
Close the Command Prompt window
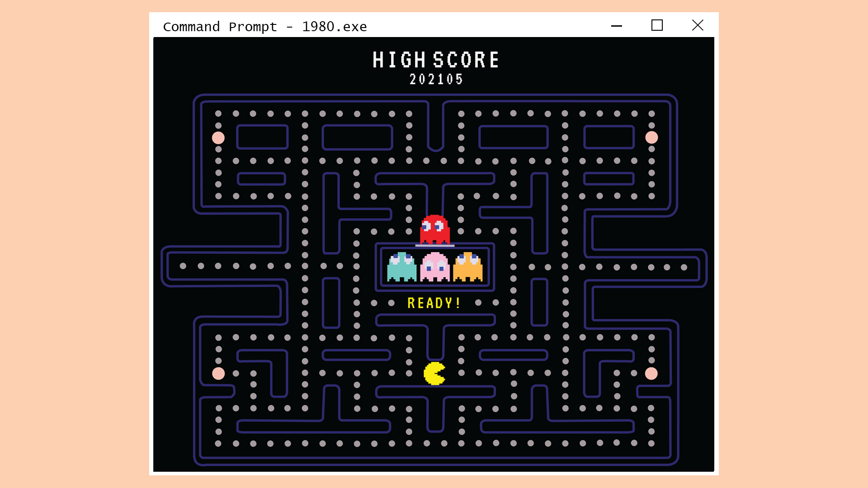(698, 25)
